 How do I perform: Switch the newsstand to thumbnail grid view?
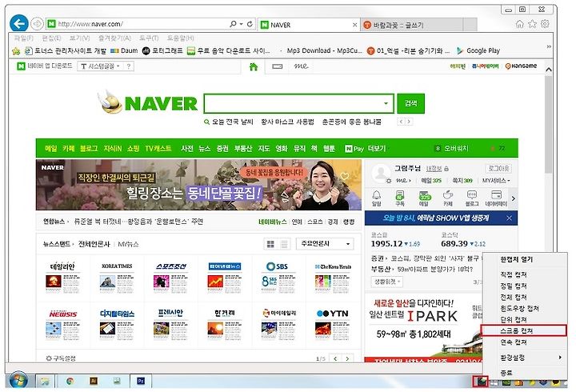pos(270,244)
